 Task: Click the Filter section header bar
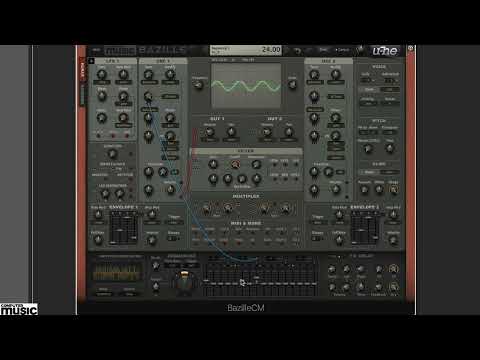[x=246, y=151]
